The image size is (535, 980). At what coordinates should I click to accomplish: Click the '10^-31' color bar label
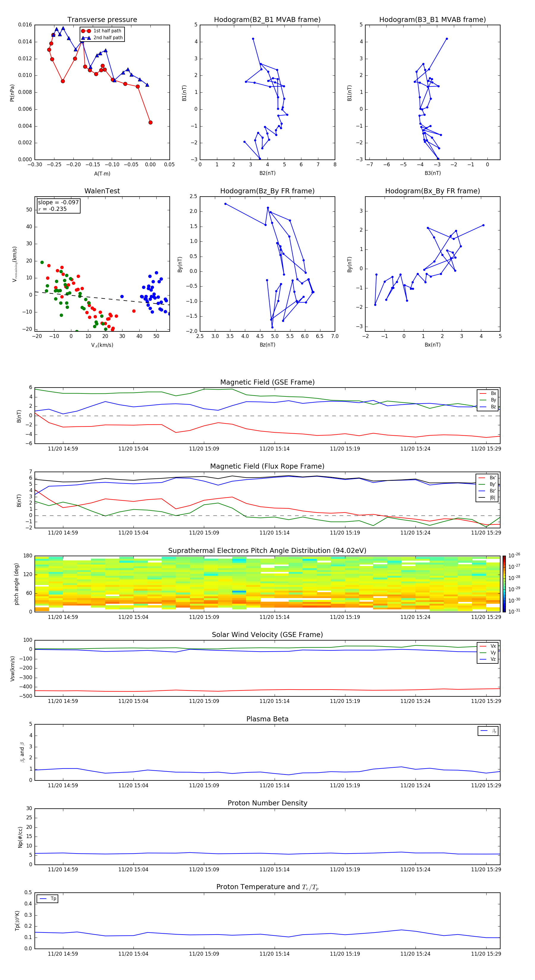point(514,611)
